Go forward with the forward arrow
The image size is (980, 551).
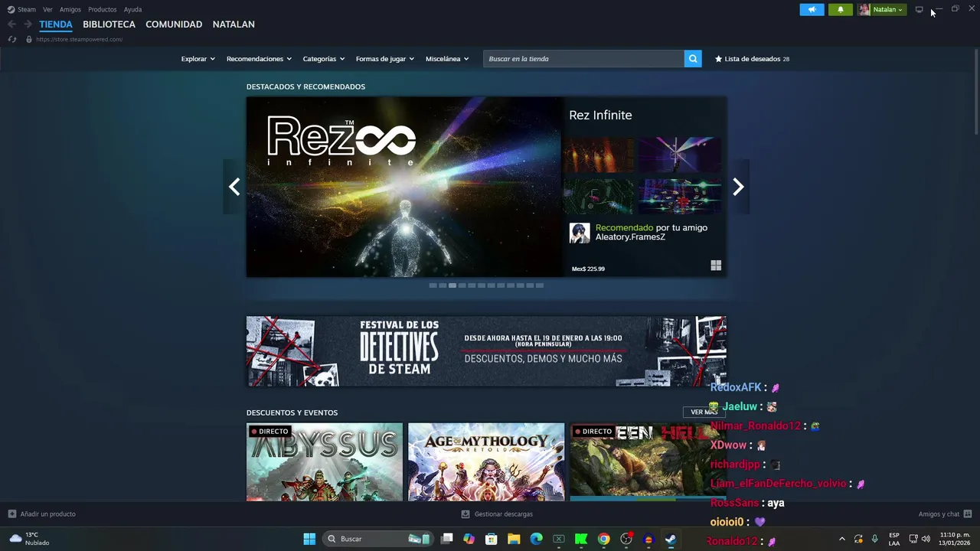coord(28,24)
